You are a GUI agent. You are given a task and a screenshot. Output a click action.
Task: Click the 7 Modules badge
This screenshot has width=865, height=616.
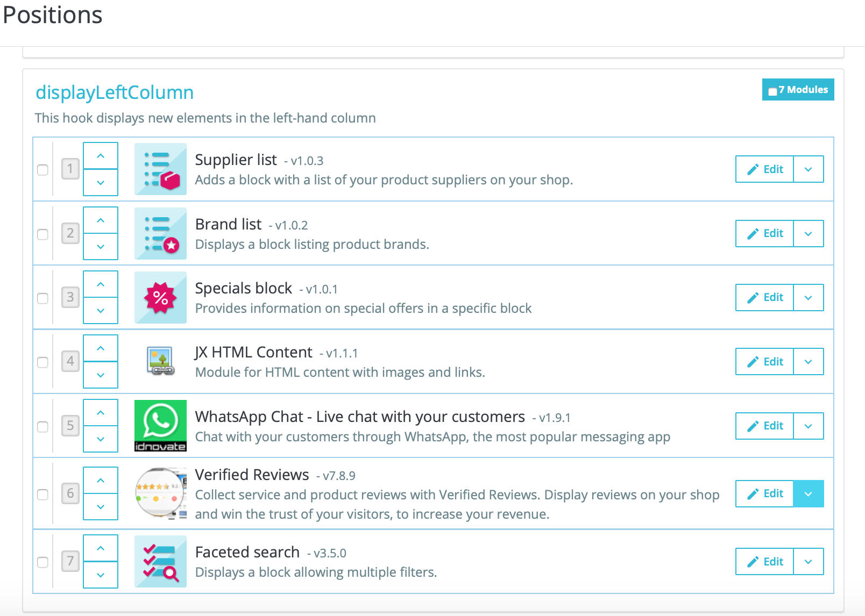[x=798, y=90]
